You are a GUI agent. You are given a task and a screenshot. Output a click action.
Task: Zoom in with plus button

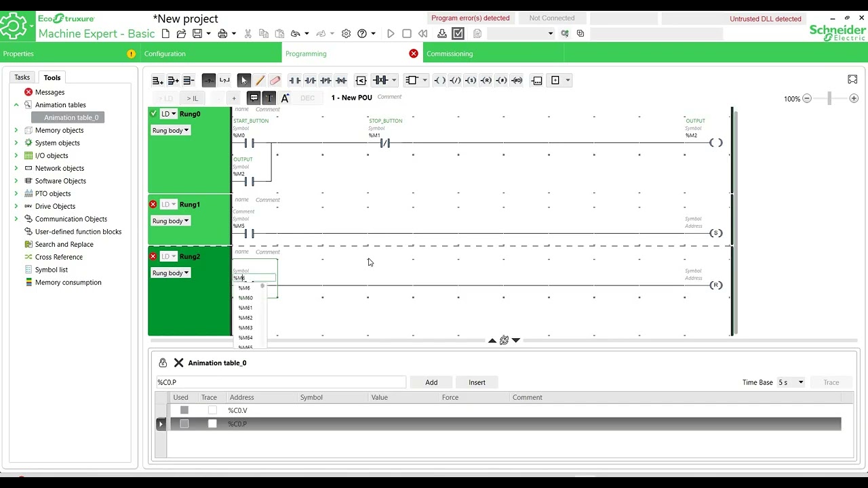pyautogui.click(x=854, y=98)
